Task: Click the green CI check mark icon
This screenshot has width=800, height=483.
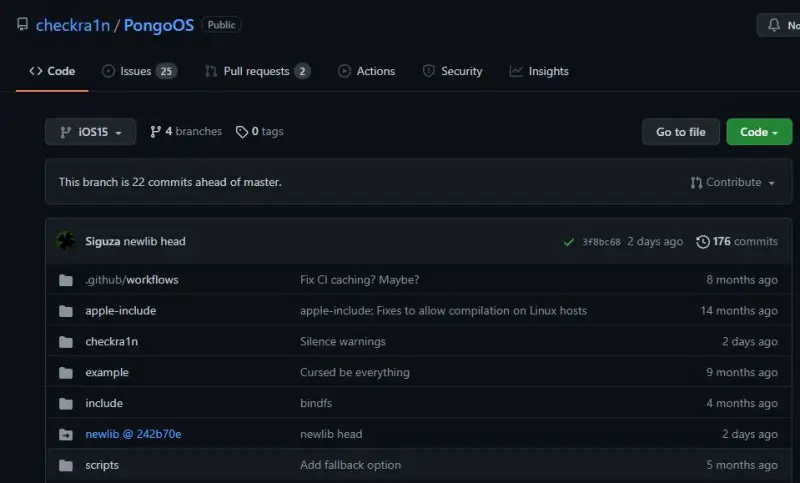Action: tap(568, 242)
